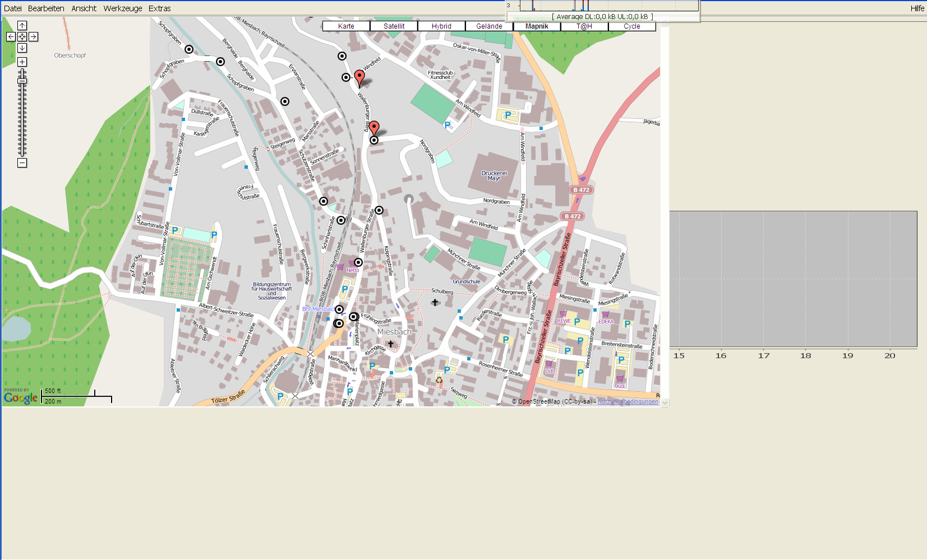
Task: Select the Karte map type
Action: pyautogui.click(x=346, y=26)
